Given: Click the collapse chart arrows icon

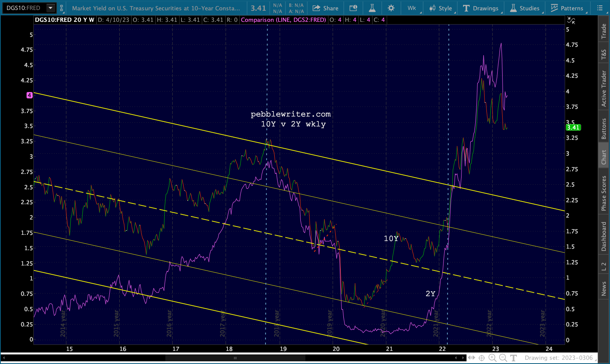Looking at the screenshot, I should 572,20.
